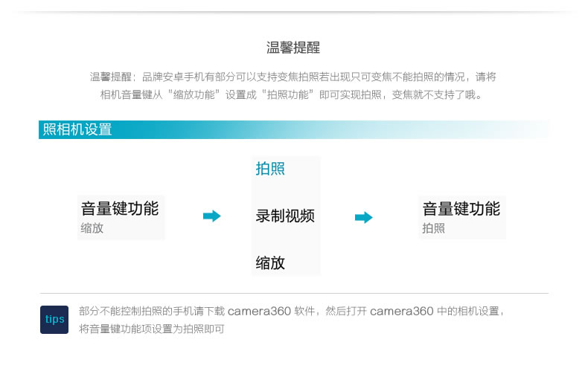This screenshot has width=588, height=377.
Task: Open 音量键功能 setting showing 拍照
Action: (462, 217)
